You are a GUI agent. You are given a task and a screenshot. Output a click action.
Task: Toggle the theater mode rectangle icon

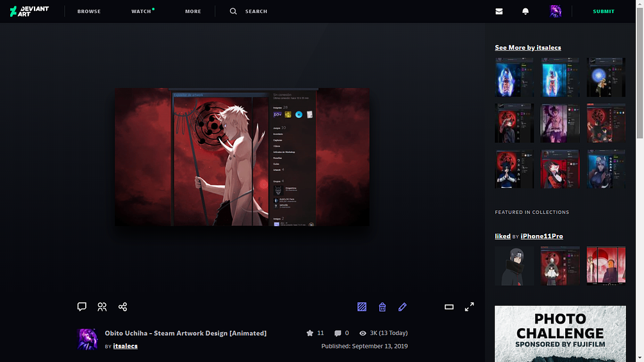449,307
